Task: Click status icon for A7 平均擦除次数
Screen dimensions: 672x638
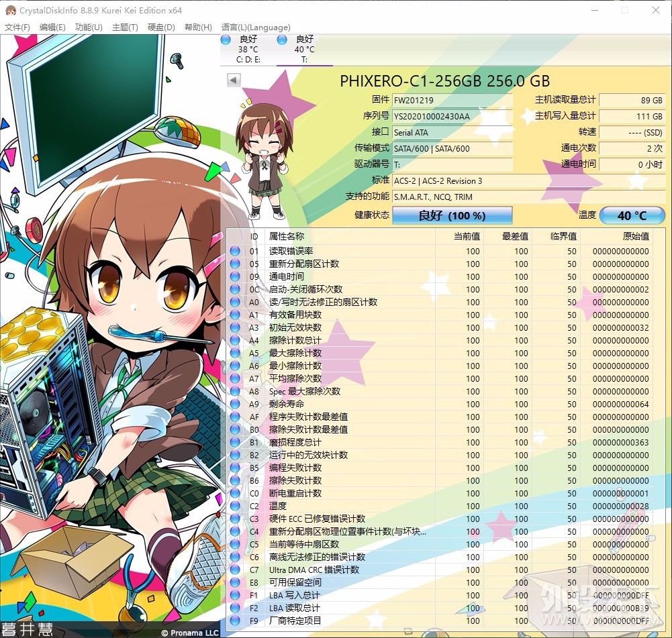Action: point(235,378)
